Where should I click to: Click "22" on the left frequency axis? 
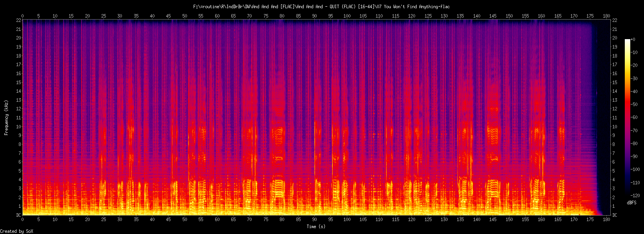click(x=18, y=20)
